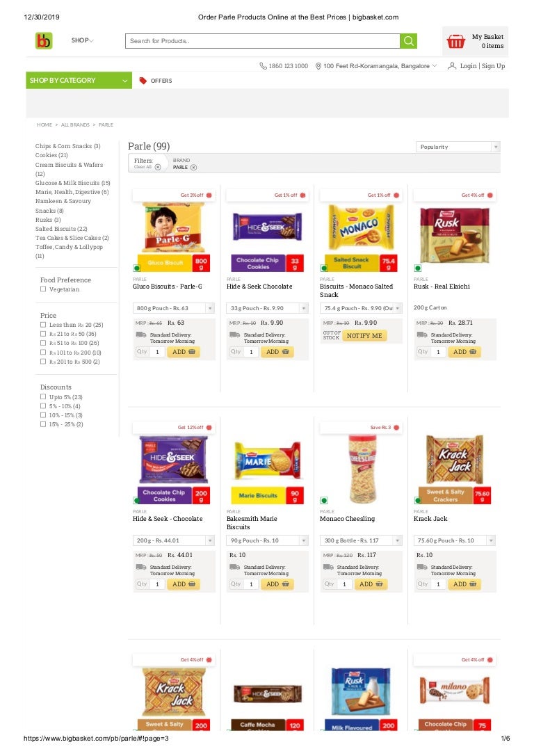Expand the SHOP BY CATEGORY menu
Viewport: 534px width, 756px height.
point(78,80)
